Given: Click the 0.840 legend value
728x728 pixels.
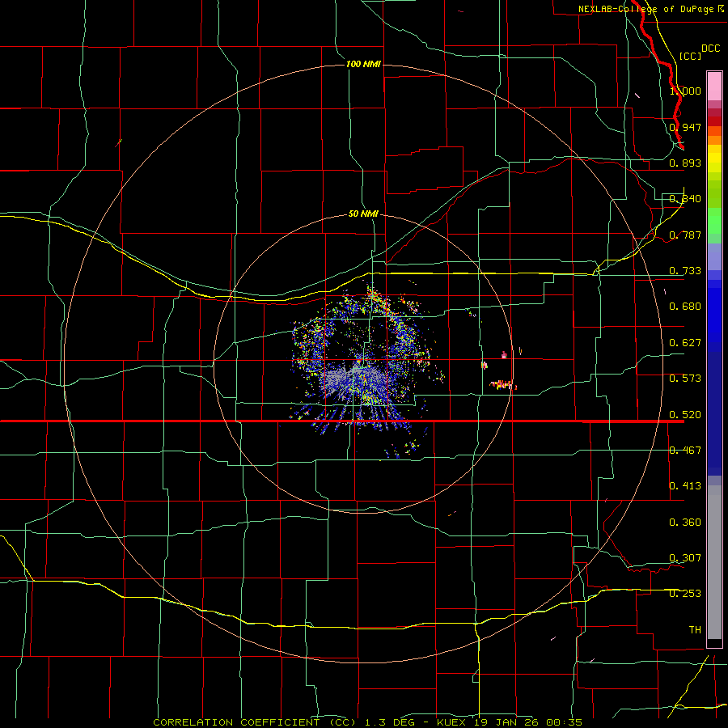Looking at the screenshot, I should (685, 199).
